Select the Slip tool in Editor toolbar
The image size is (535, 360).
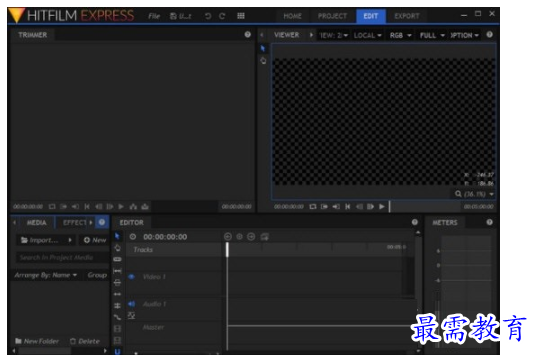pos(117,271)
